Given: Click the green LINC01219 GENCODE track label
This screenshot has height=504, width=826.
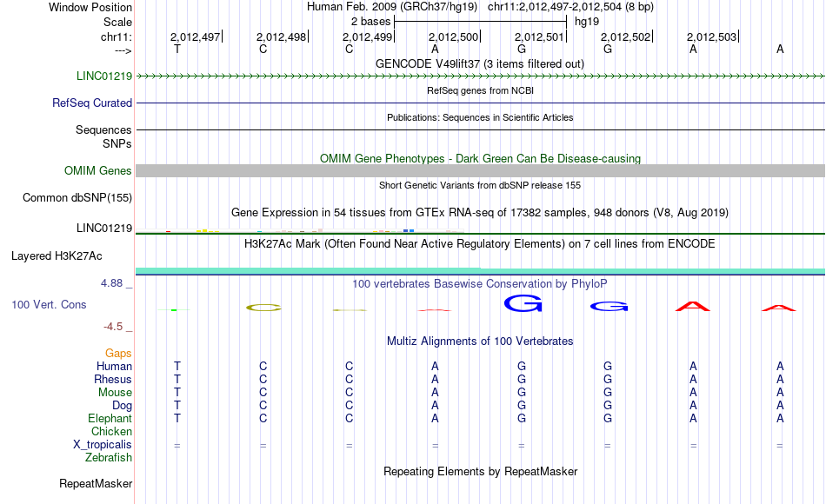Looking at the screenshot, I should tap(103, 76).
